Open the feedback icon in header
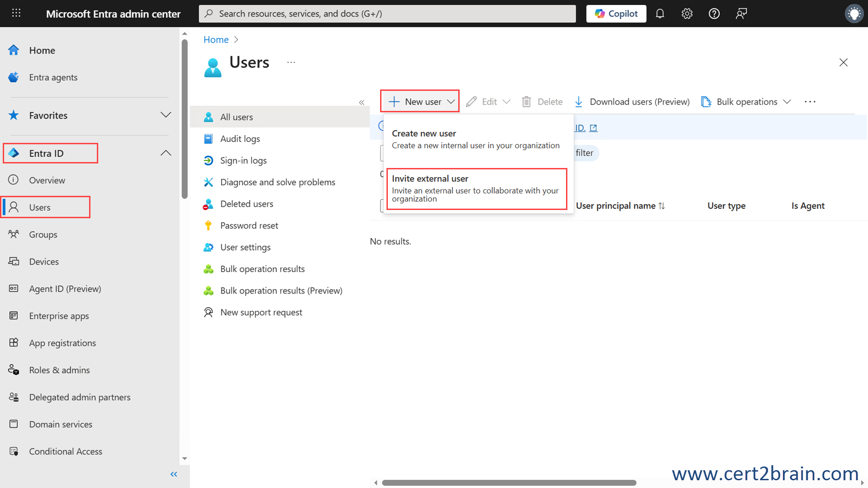Image resolution: width=868 pixels, height=488 pixels. tap(741, 14)
